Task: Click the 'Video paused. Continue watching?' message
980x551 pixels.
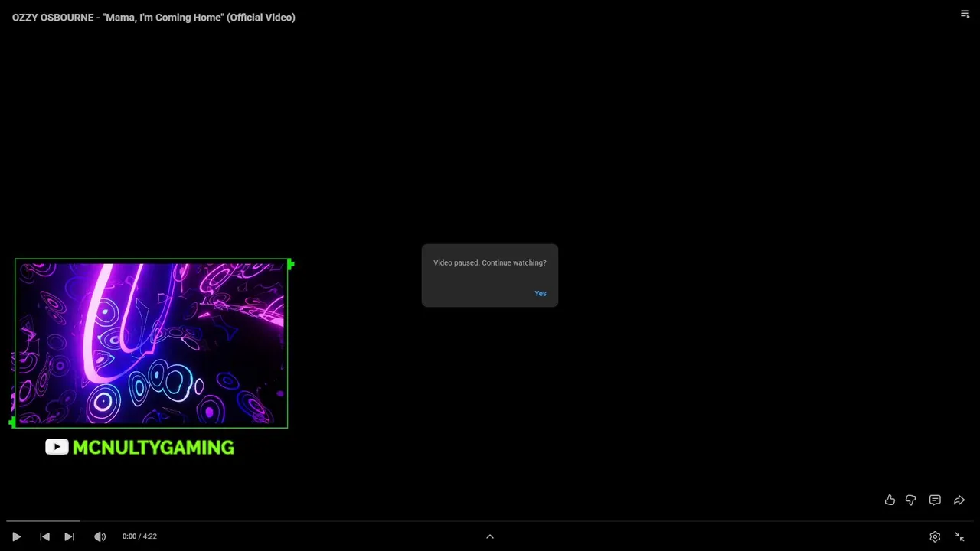Action: point(490,262)
